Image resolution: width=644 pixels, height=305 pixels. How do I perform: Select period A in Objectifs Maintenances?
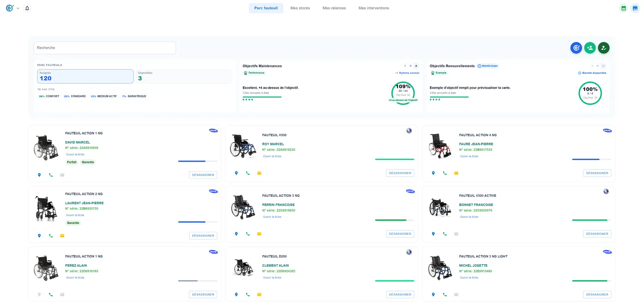click(416, 66)
